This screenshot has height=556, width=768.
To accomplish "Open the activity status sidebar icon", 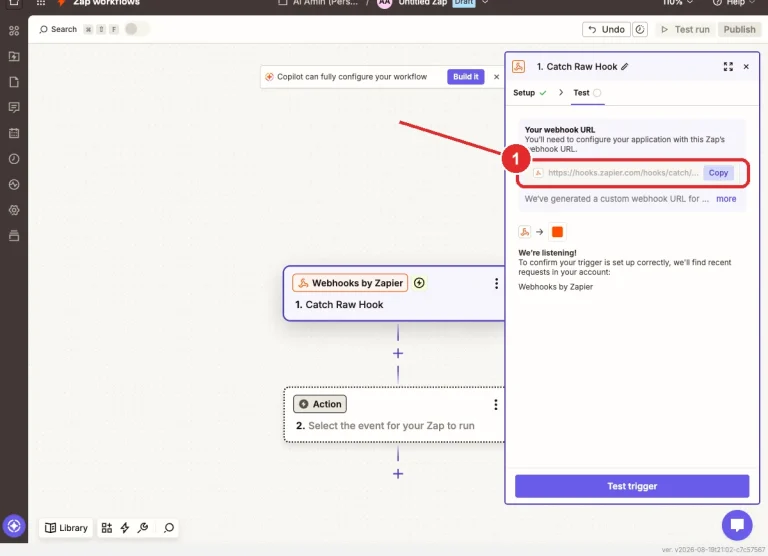I will coord(14,185).
